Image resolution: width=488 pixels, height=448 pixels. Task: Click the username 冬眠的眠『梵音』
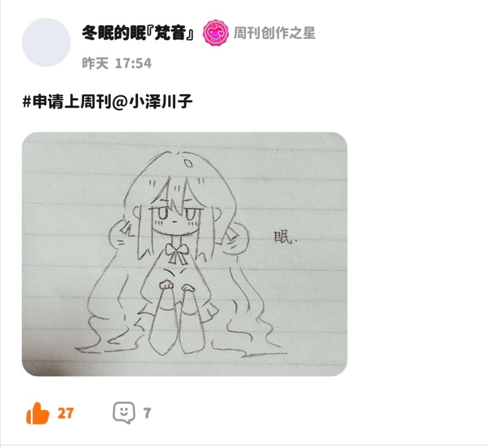pyautogui.click(x=138, y=33)
